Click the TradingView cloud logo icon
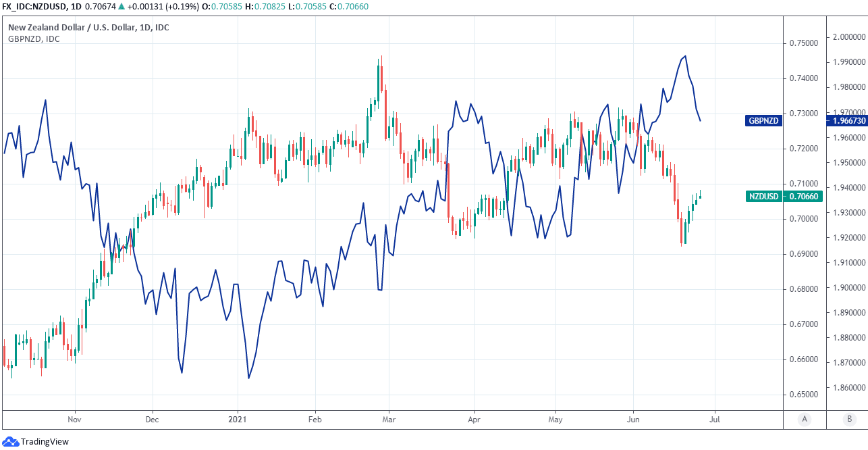This screenshot has width=868, height=450. tap(11, 442)
